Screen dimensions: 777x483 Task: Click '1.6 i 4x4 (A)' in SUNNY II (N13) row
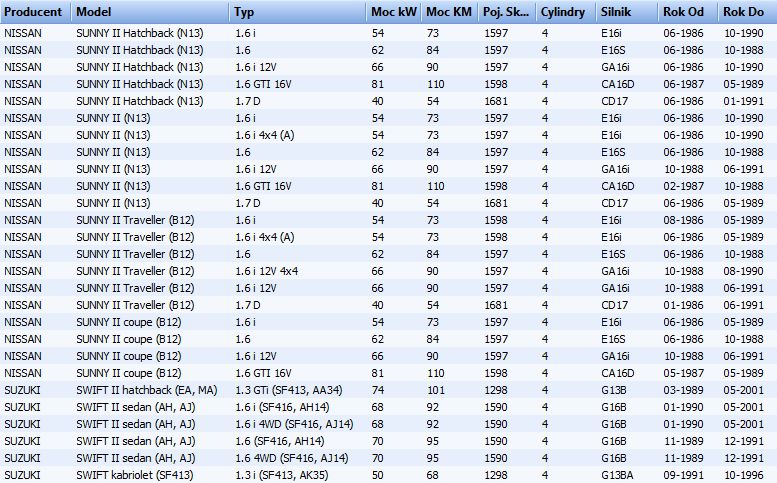[x=265, y=135]
